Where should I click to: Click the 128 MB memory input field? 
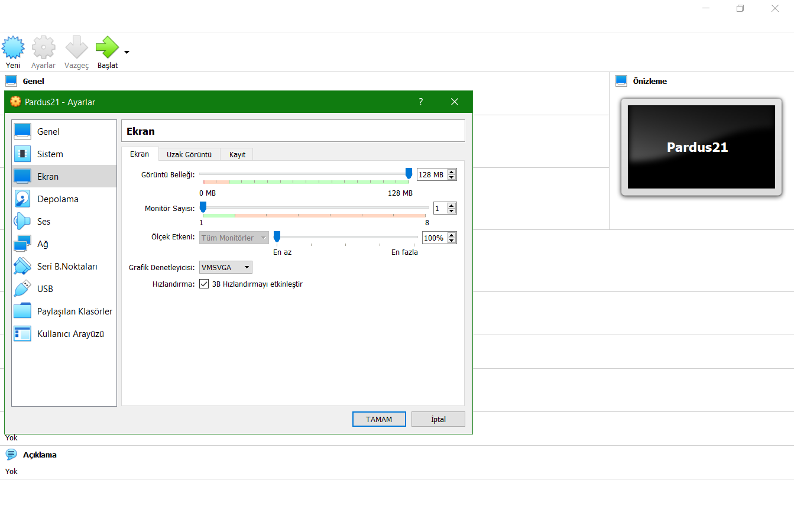(x=432, y=174)
